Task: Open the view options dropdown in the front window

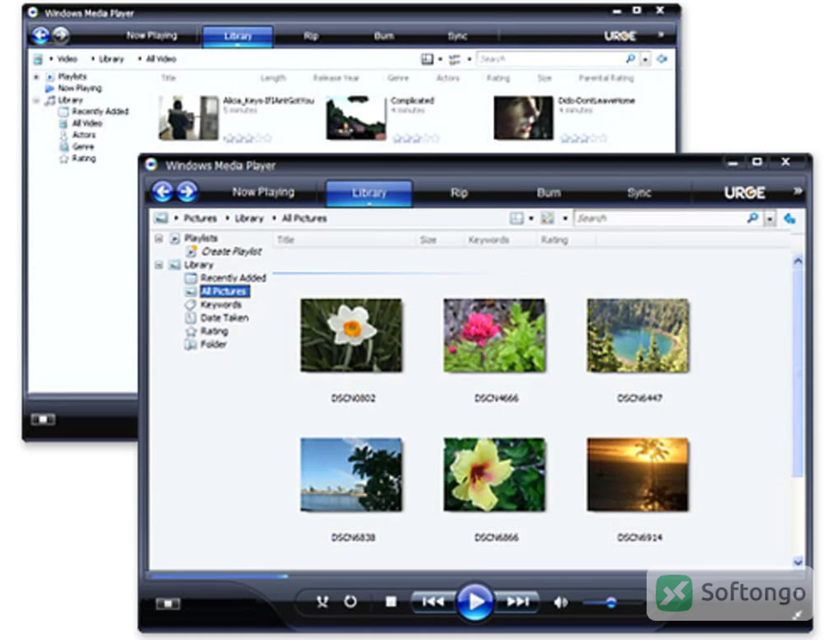Action: (x=565, y=218)
